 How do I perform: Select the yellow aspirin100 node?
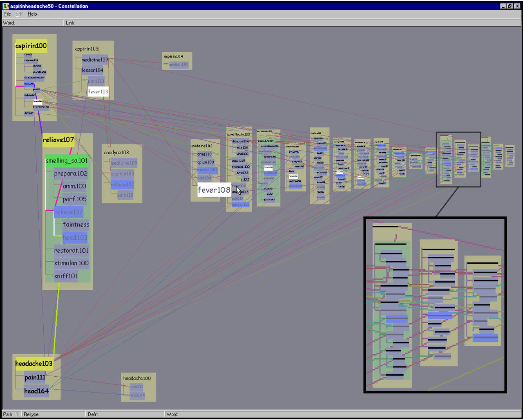[x=31, y=46]
